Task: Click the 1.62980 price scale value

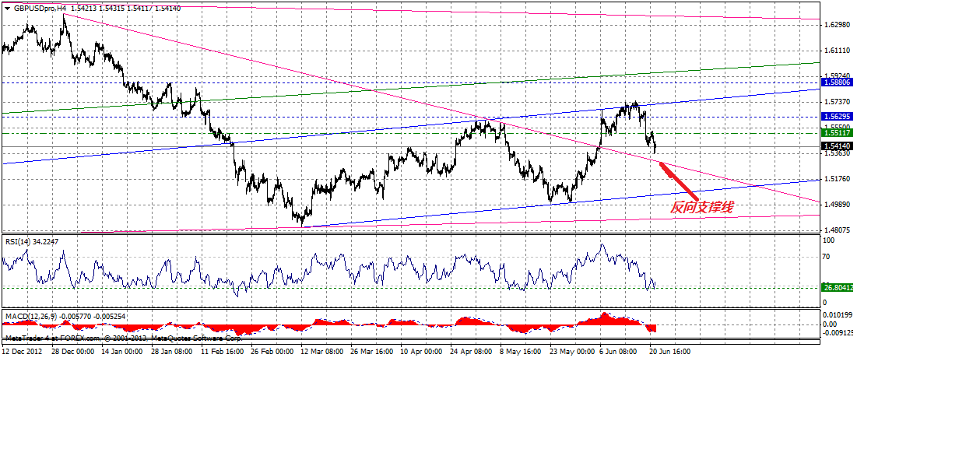Action: (x=837, y=25)
